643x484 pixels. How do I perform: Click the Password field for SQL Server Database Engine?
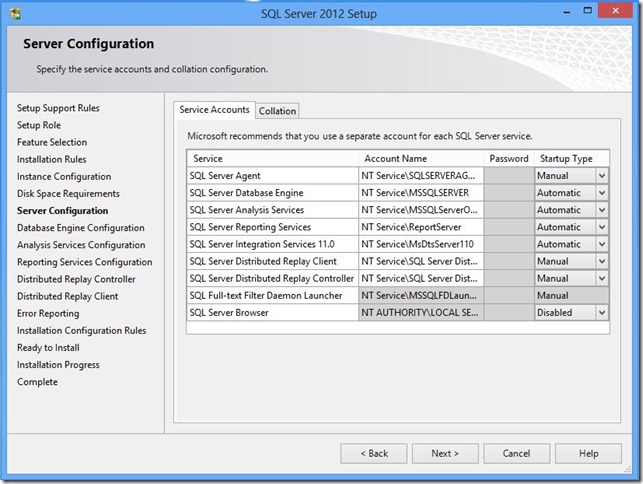(509, 193)
